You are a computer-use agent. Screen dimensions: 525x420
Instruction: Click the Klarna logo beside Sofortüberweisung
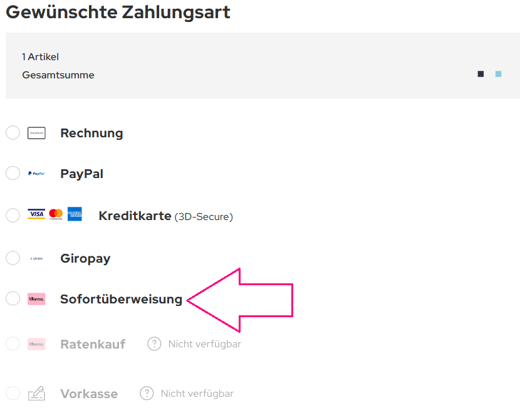(37, 299)
